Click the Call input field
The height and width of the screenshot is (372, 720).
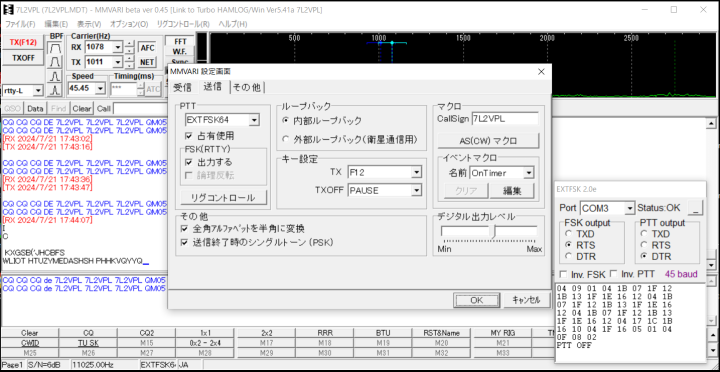(x=141, y=109)
